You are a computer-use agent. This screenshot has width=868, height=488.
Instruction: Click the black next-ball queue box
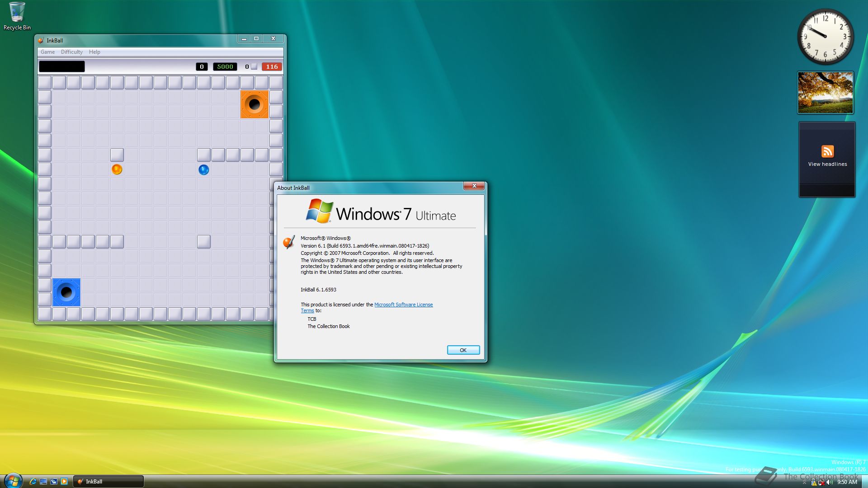[x=62, y=66]
